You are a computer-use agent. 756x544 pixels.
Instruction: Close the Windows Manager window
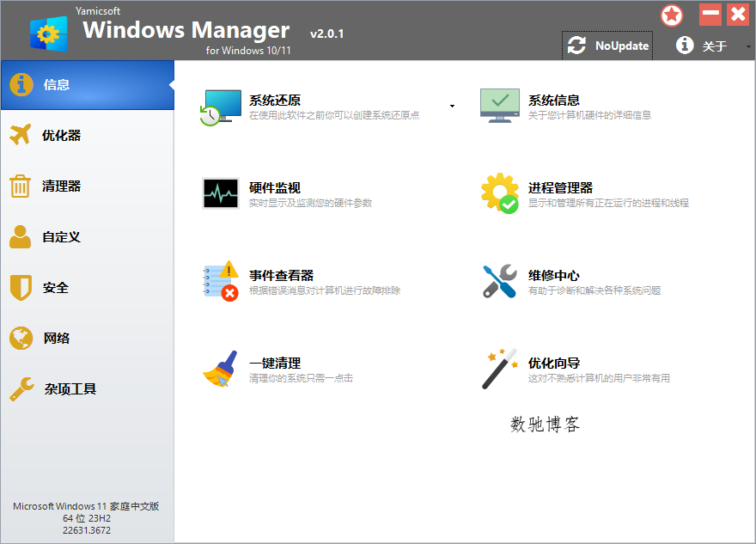738,15
